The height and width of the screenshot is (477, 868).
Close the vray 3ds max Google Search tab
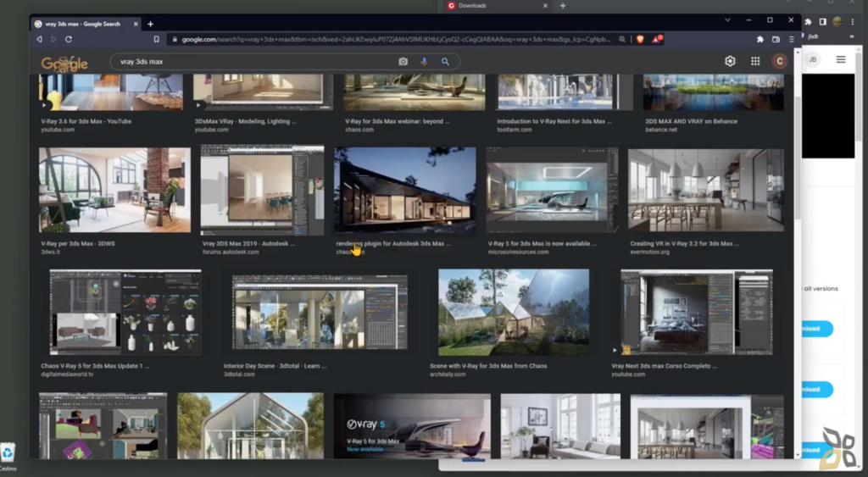136,24
